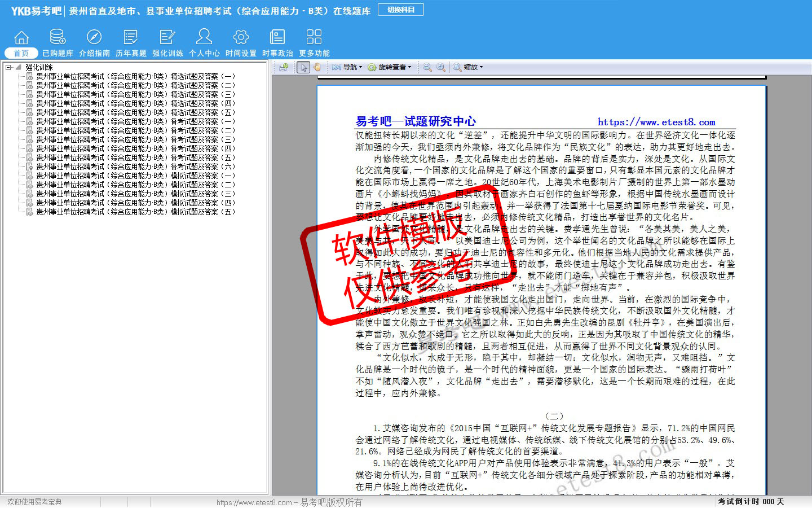This screenshot has height=508, width=812.
Task: Switch to the 首页 home tab
Action: [x=21, y=52]
